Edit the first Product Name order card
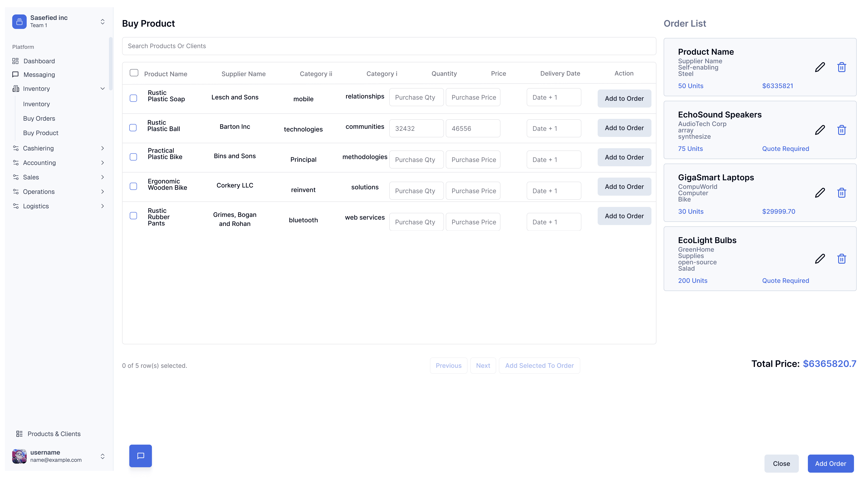 pos(819,67)
